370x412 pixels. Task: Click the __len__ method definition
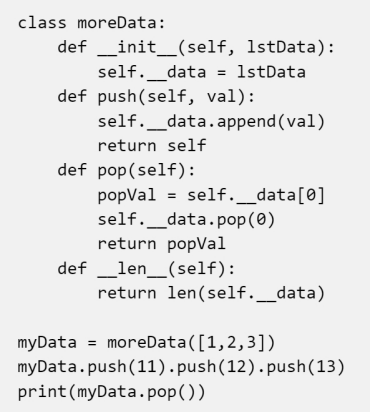(x=146, y=269)
